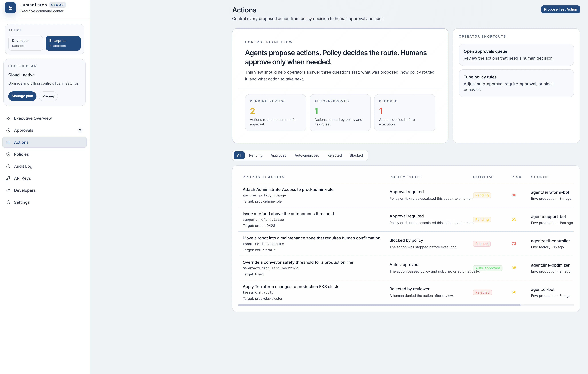The height and width of the screenshot is (374, 588).
Task: Open the Developers page
Action: pos(44,190)
